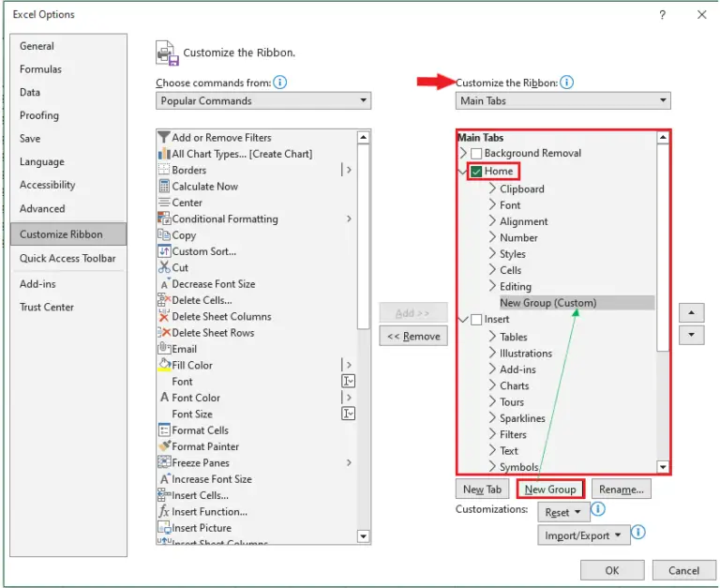Expand the Clipboard group in tree
Screen dimensions: 720x588
(492, 188)
